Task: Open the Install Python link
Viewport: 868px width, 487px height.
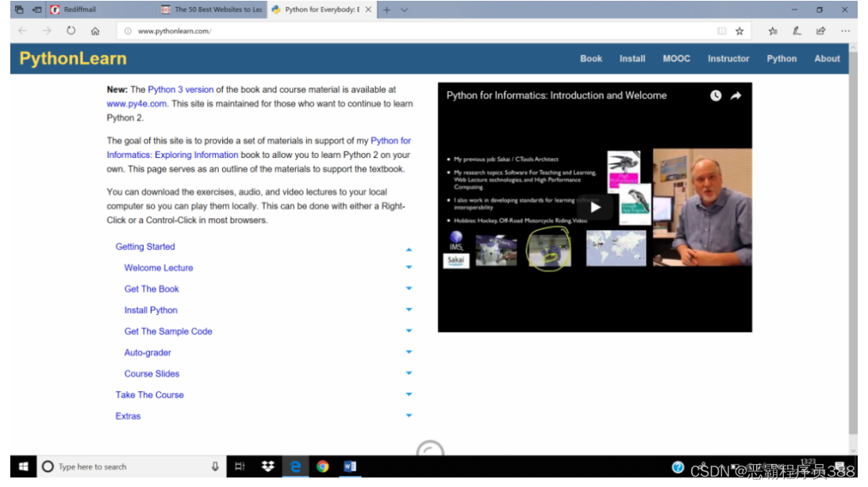Action: tap(151, 310)
